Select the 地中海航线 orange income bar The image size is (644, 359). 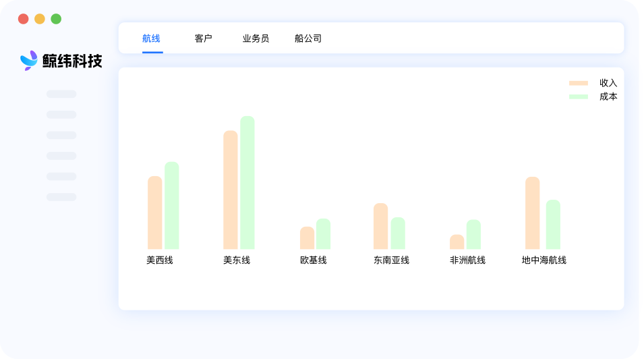532,213
